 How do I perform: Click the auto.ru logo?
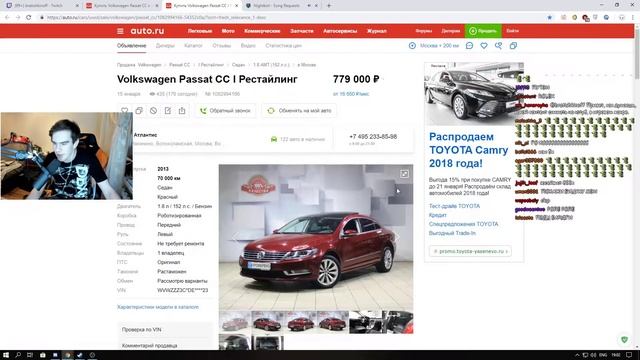point(147,31)
